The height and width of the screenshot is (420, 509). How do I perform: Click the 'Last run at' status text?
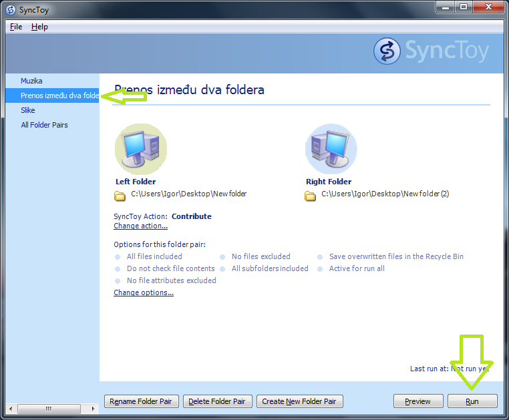pos(450,369)
